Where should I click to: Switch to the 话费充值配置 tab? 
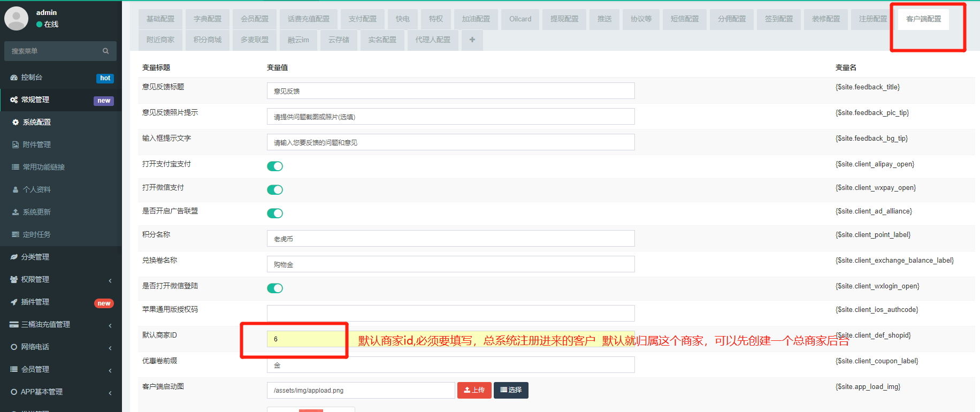click(309, 19)
